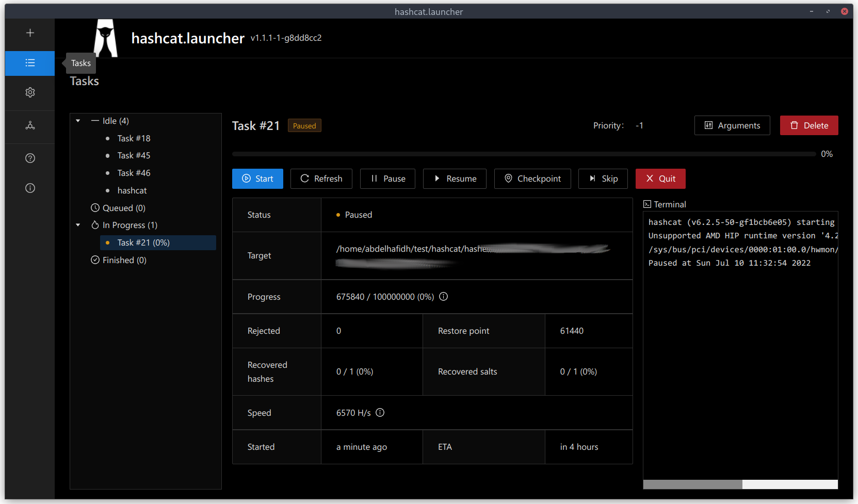Click the ETA value in 4 hours
The height and width of the screenshot is (504, 858).
pyautogui.click(x=579, y=447)
